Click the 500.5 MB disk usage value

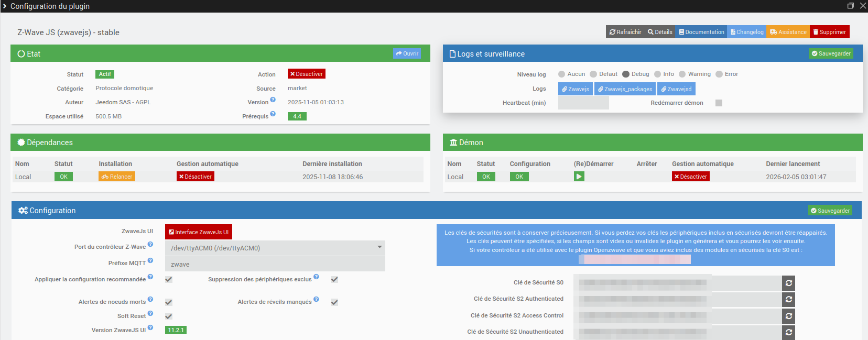coord(108,116)
